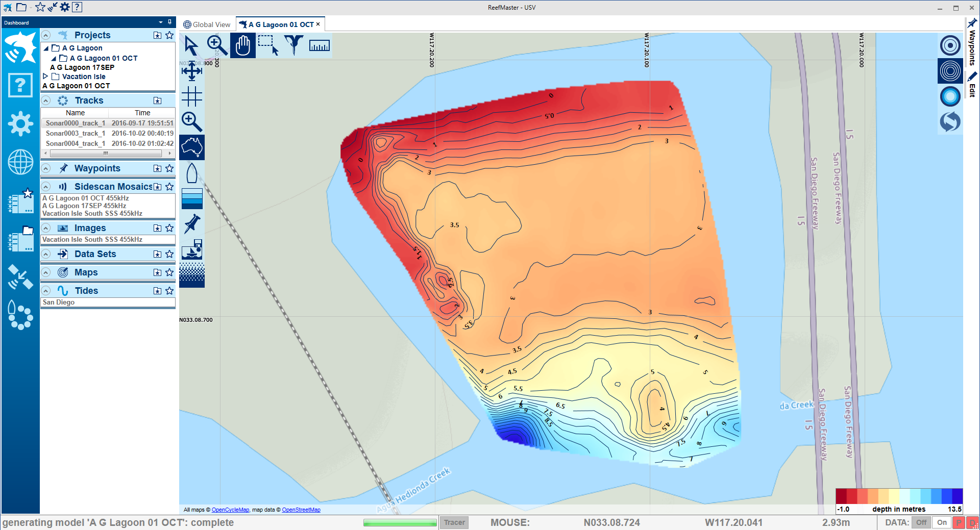Select A G Lagoon 17SEP in project tree
The image size is (980, 530).
tap(82, 67)
